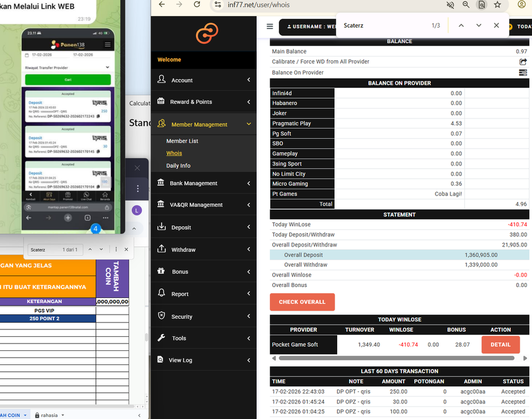Expand the Tools menu
This screenshot has height=419, width=532.
tap(204, 338)
